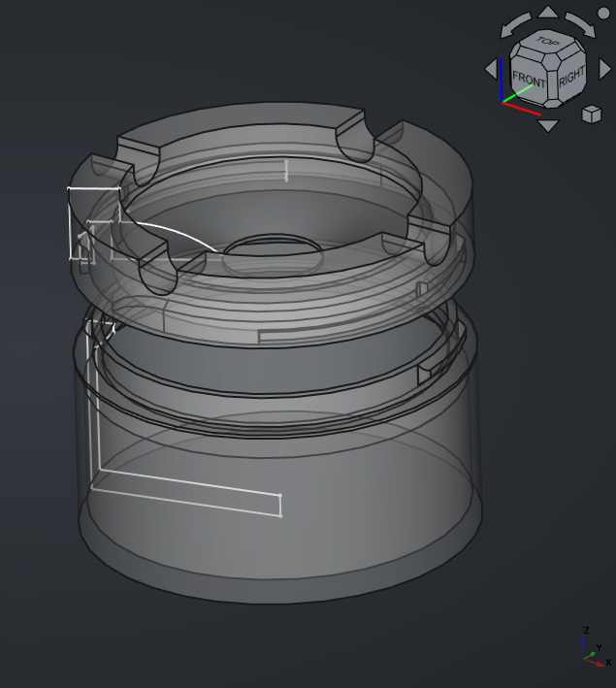The height and width of the screenshot is (688, 616).
Task: Click the TOP face of navigation cube
Action: click(x=548, y=42)
